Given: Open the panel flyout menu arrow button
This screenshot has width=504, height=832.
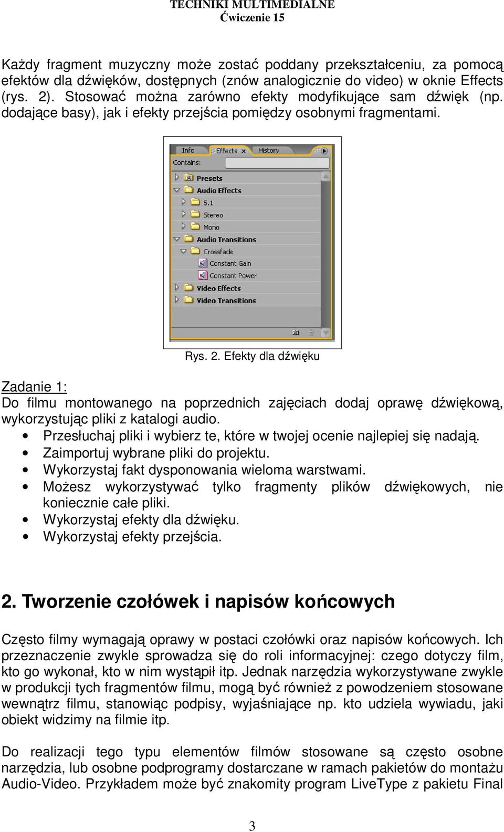Looking at the screenshot, I should point(324,151).
